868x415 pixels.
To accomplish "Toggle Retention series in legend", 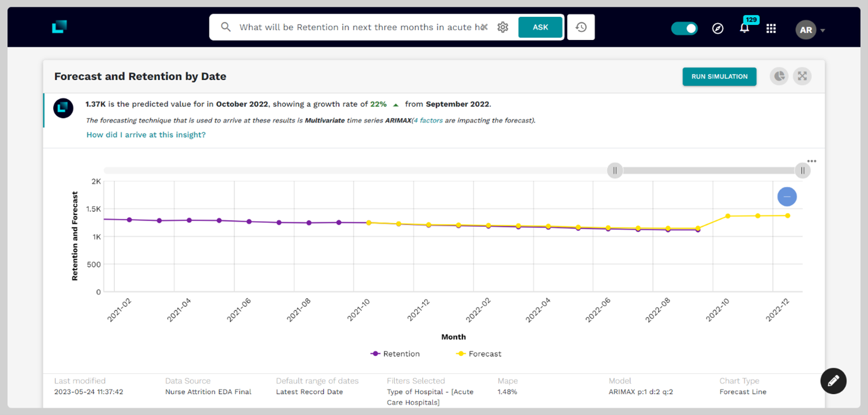I will coord(395,353).
